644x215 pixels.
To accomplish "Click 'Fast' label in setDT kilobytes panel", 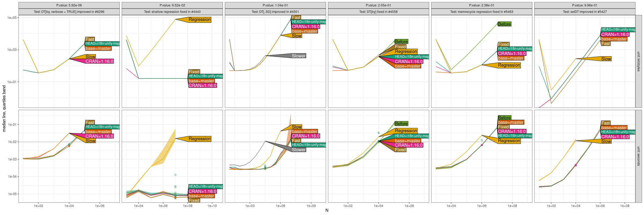I will (x=606, y=44).
